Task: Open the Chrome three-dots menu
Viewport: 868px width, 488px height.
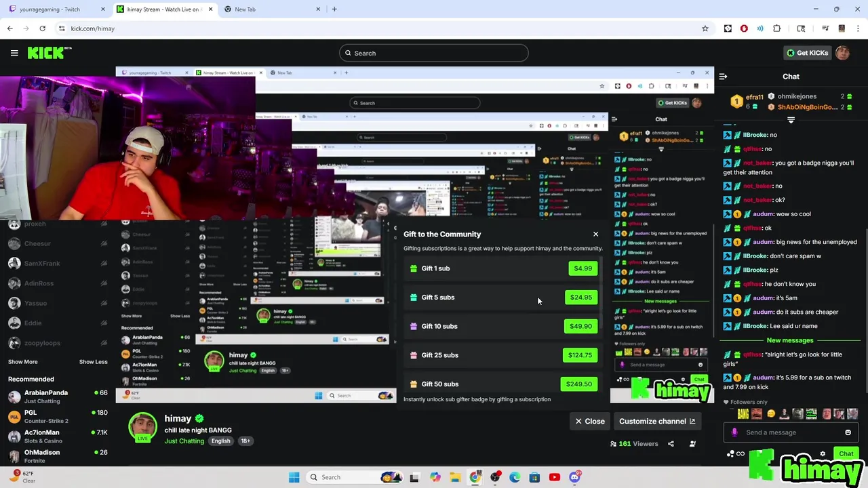Action: [858, 28]
